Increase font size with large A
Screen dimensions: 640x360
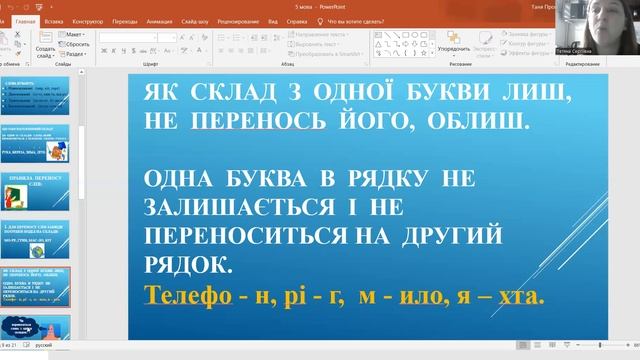[x=182, y=38]
